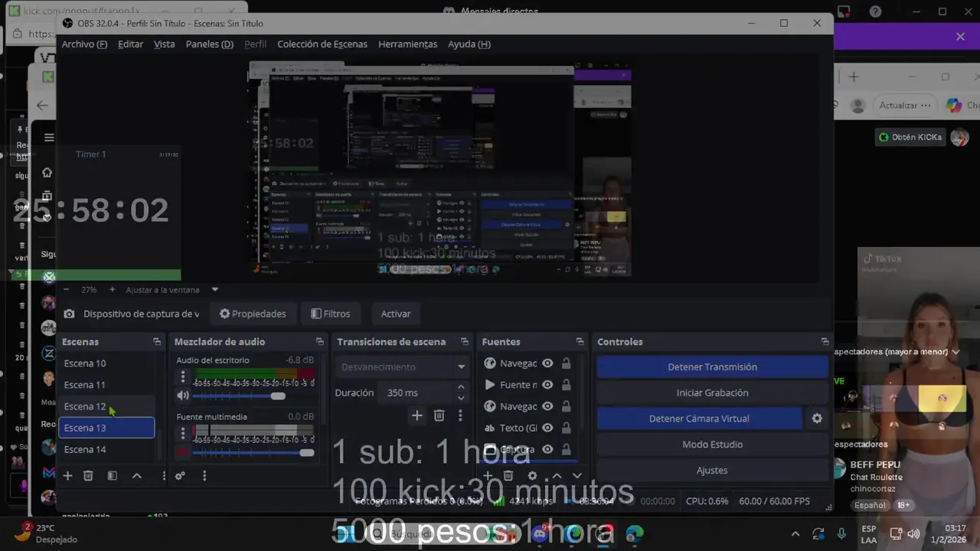Move scene up with arrow in Escenas
The height and width of the screenshot is (551, 980).
pos(137,476)
